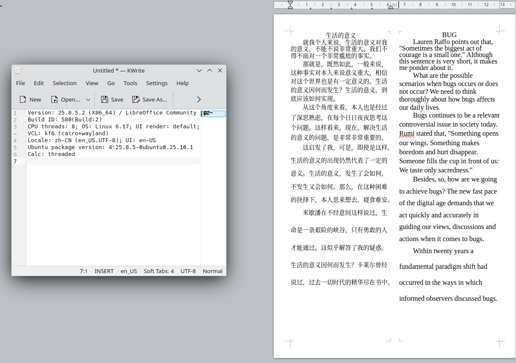Screen dimensions: 516x363
Task: Open the View menu in KWrite
Action: [x=92, y=83]
